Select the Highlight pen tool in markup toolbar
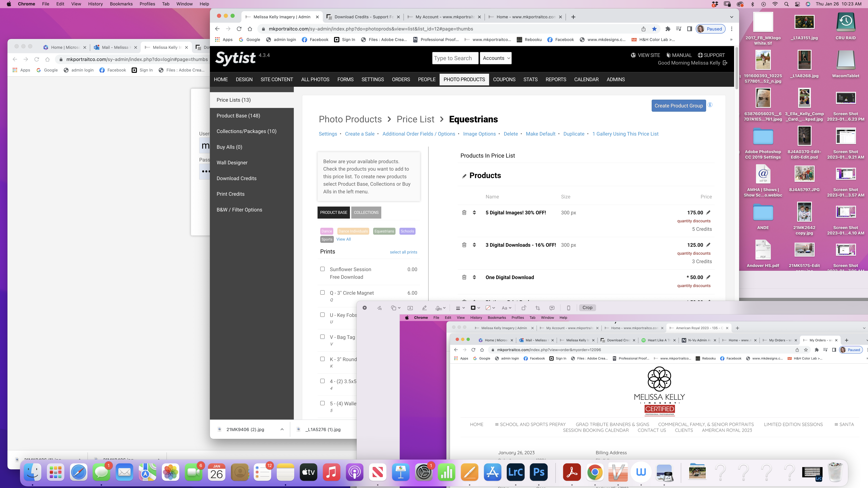Viewport: 868px width, 488px height. tap(425, 308)
